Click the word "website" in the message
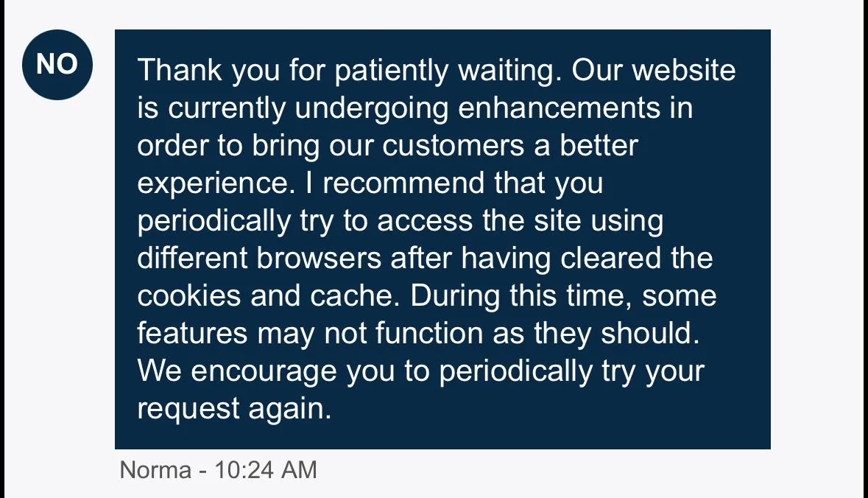 point(684,71)
